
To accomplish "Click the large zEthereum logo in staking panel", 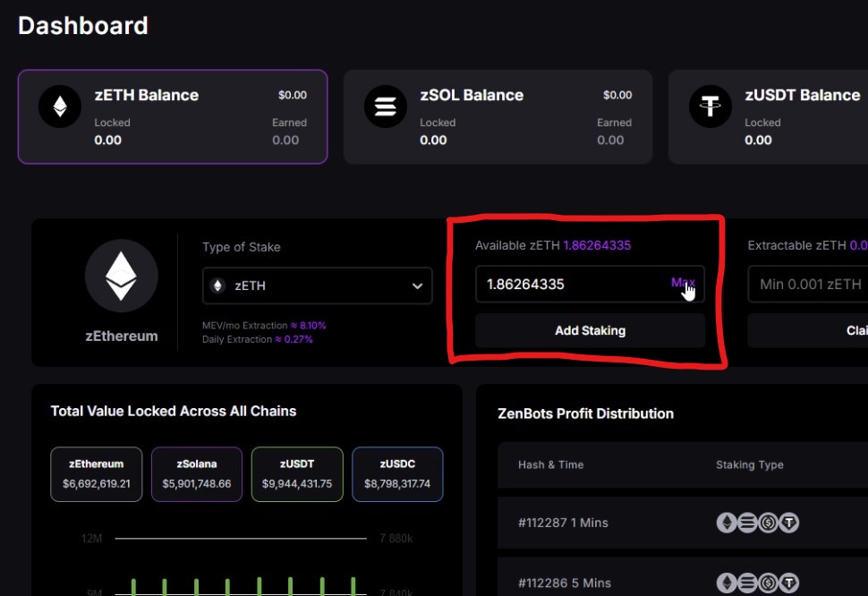I will pos(121,276).
